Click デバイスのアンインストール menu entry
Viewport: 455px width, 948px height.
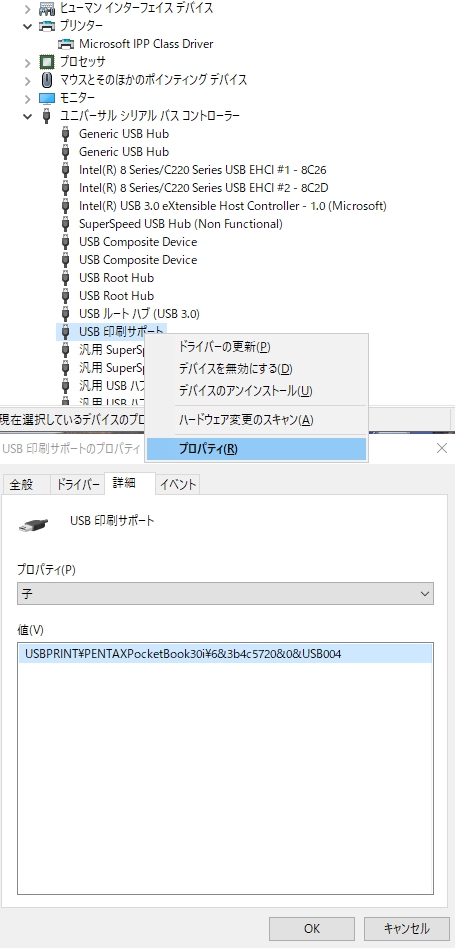point(245,391)
